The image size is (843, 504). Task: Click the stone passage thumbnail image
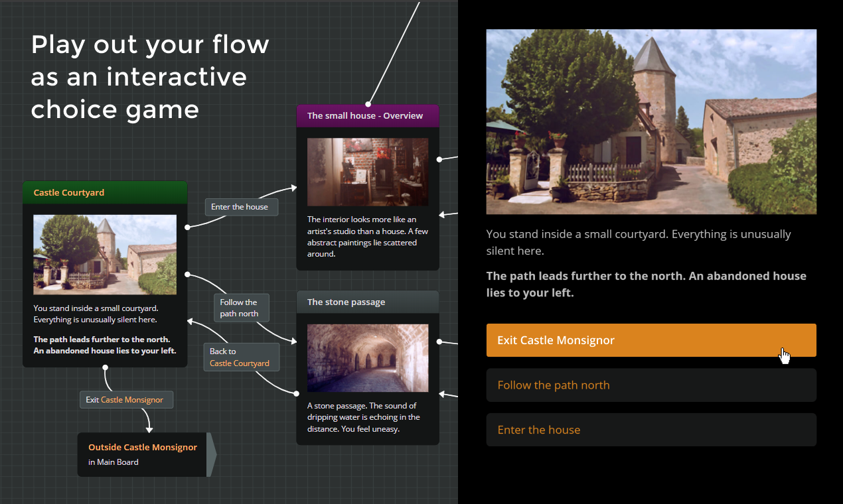(x=368, y=357)
